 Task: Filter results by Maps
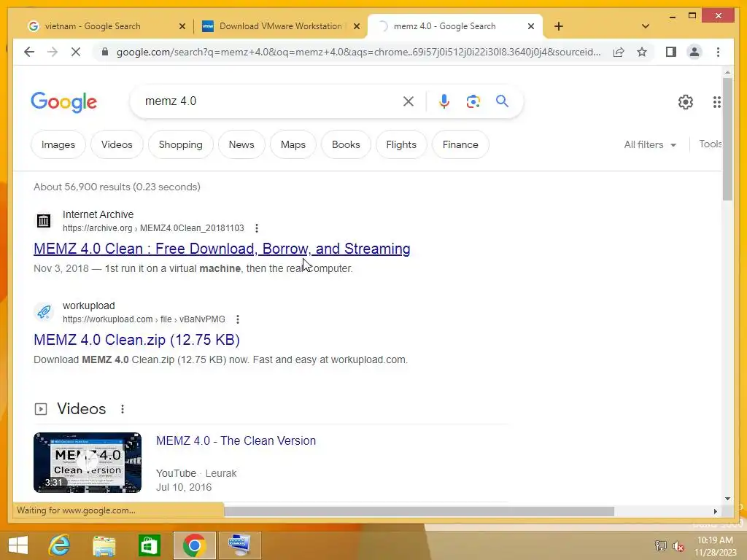tap(293, 145)
